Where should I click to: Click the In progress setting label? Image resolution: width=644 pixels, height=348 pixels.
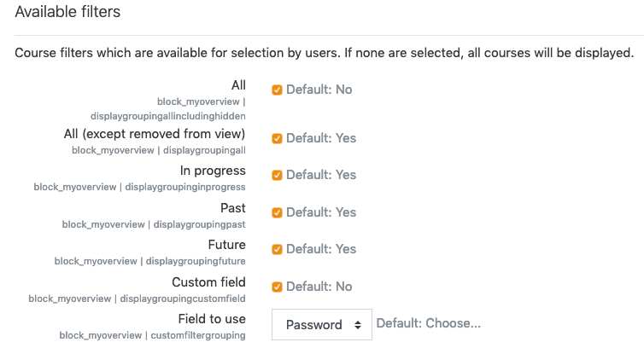[213, 171]
